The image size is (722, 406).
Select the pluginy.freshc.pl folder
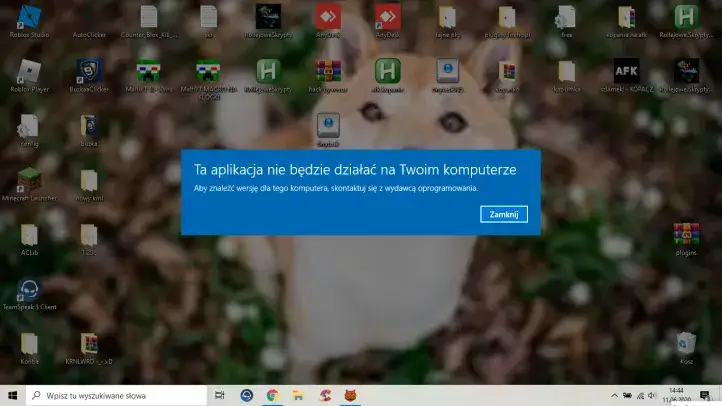coord(507,22)
